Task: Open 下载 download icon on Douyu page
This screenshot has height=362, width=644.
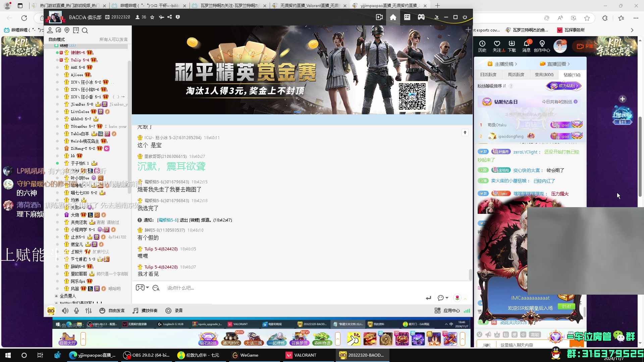Action: click(512, 46)
